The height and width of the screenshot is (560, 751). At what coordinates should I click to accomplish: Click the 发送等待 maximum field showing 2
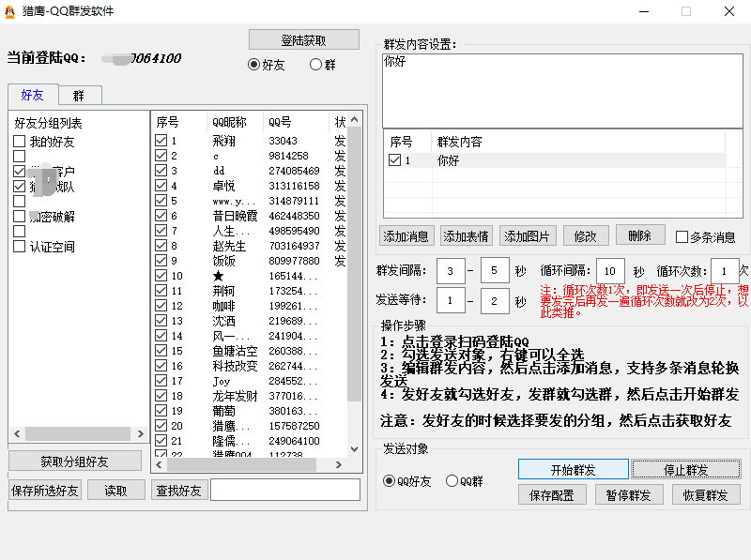click(x=495, y=300)
